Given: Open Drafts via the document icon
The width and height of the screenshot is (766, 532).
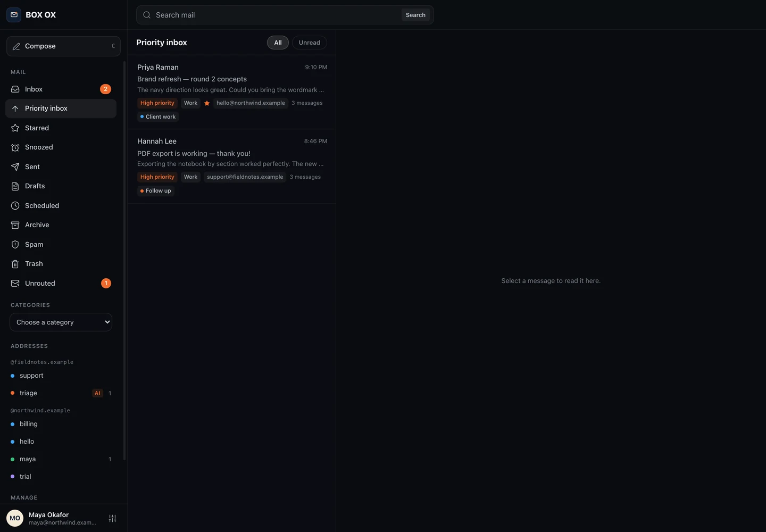Looking at the screenshot, I should [x=15, y=186].
